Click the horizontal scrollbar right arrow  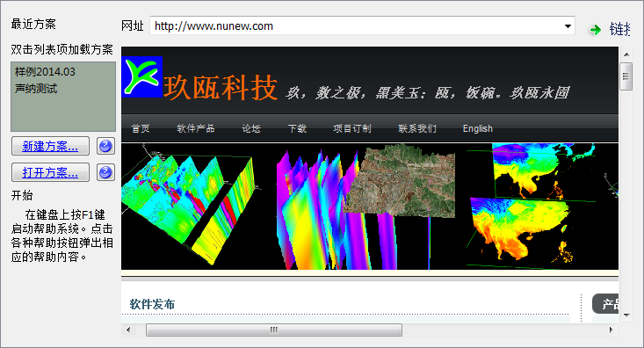611,330
